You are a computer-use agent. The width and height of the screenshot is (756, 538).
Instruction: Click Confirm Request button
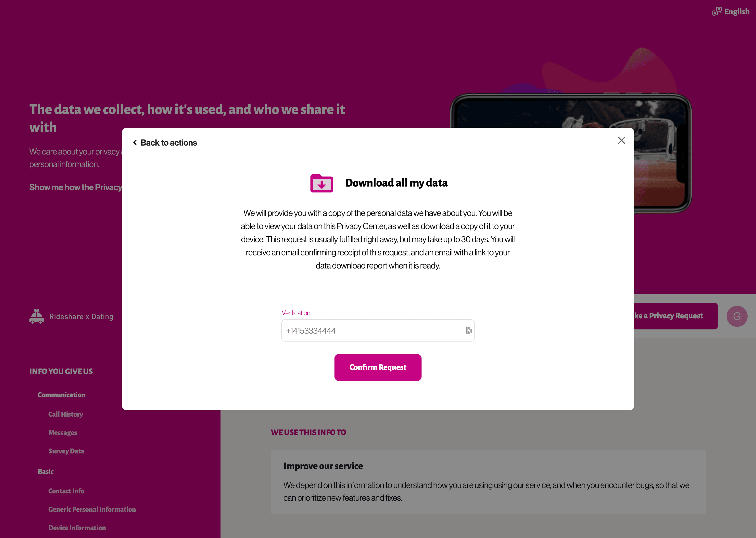pos(378,367)
